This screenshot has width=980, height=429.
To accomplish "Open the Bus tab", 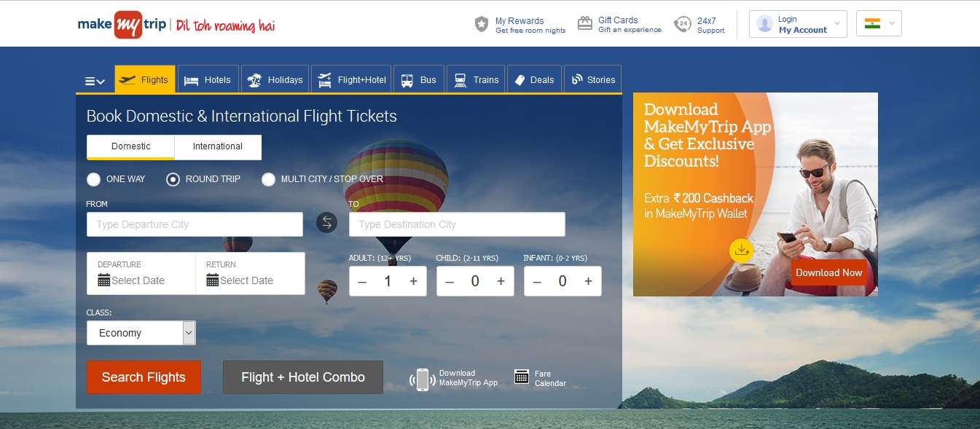I will point(418,79).
